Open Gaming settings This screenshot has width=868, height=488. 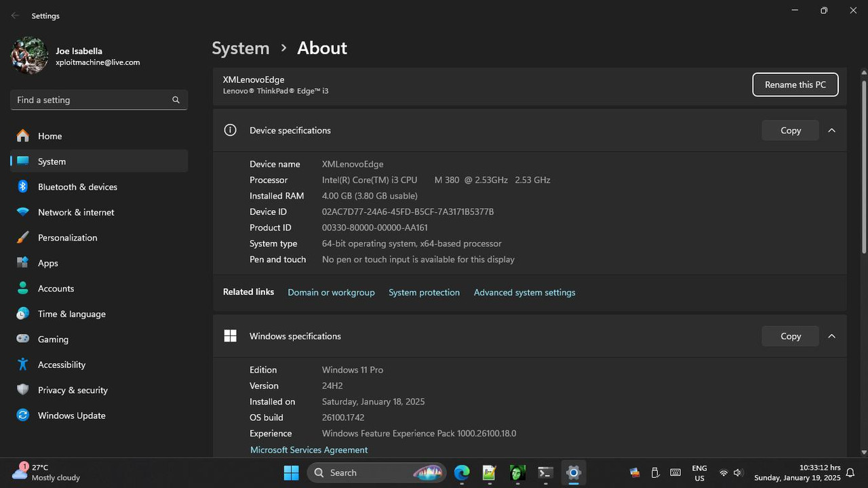point(53,339)
